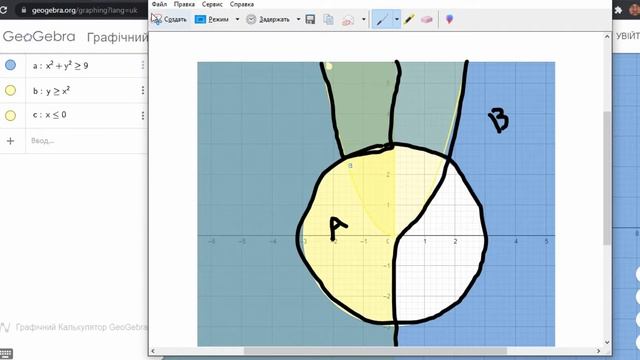The image size is (640, 360).
Task: Open the Файл menu
Action: [x=159, y=4]
